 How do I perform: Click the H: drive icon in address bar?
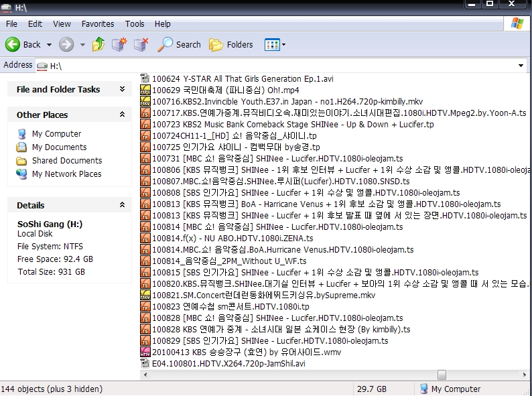tap(42, 66)
